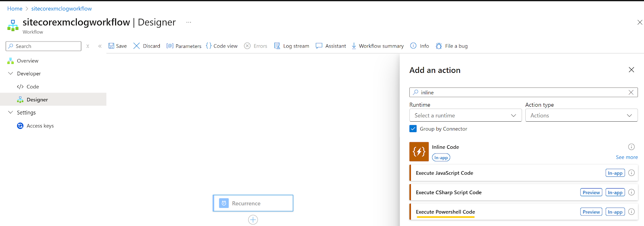This screenshot has height=226, width=644.
Task: Collapse the Developer section
Action: [10, 73]
